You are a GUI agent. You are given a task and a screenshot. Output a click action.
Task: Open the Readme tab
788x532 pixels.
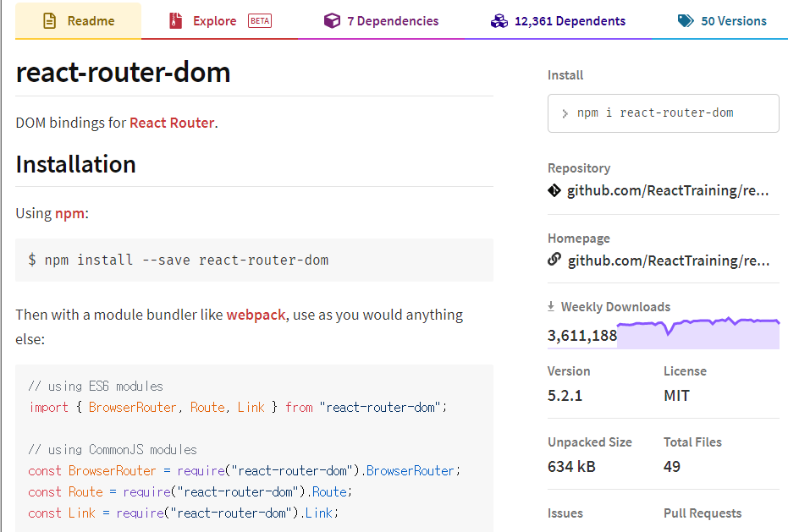(x=79, y=20)
